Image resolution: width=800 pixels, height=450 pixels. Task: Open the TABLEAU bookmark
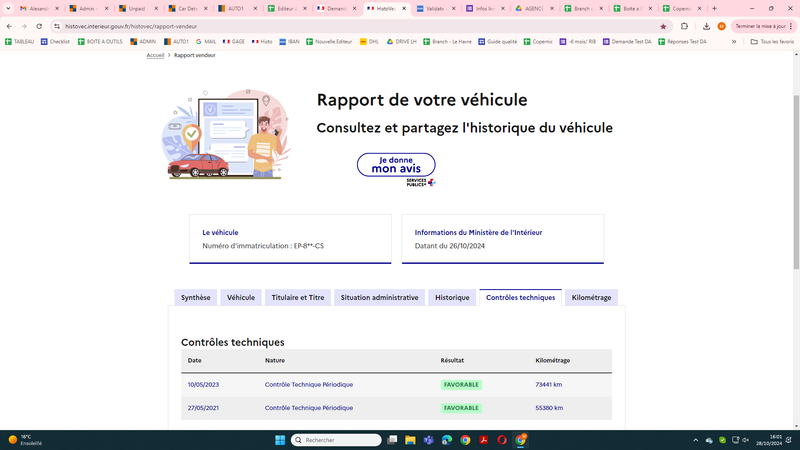tap(19, 41)
